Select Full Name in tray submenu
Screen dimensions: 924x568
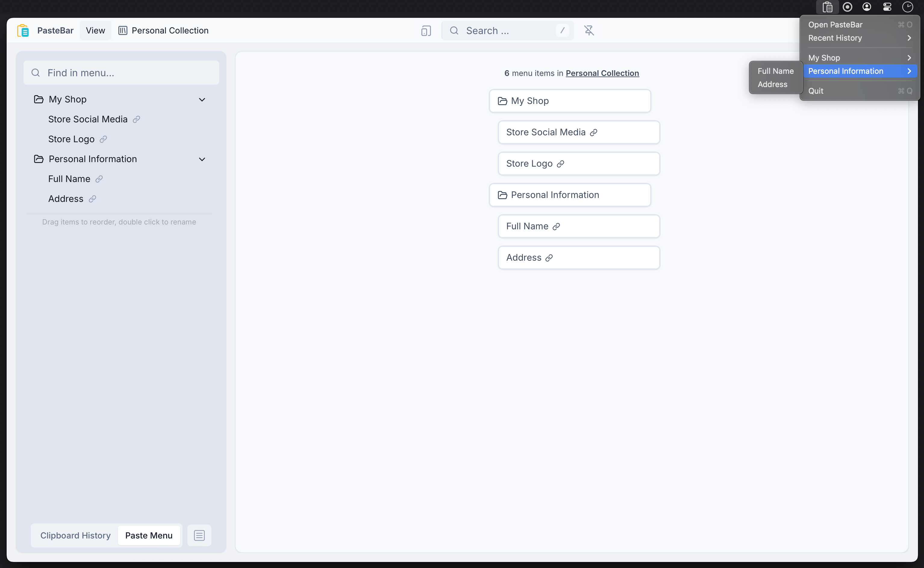pyautogui.click(x=776, y=71)
